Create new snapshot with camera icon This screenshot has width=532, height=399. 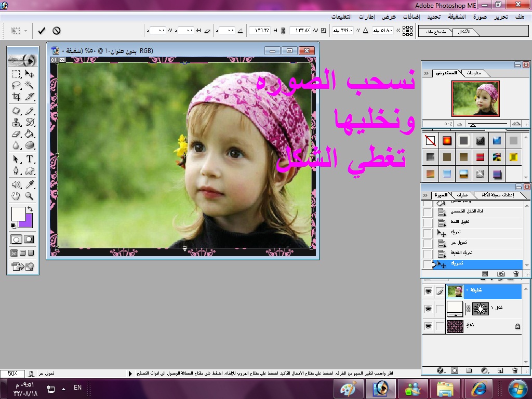tap(500, 274)
